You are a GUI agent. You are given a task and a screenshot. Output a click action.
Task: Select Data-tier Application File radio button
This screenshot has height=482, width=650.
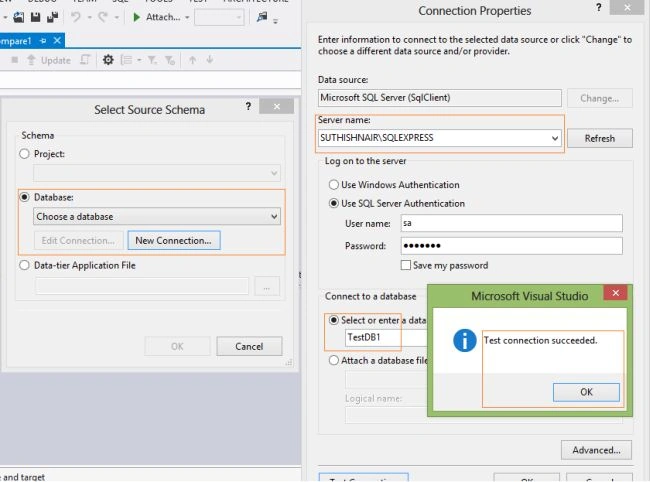24,265
